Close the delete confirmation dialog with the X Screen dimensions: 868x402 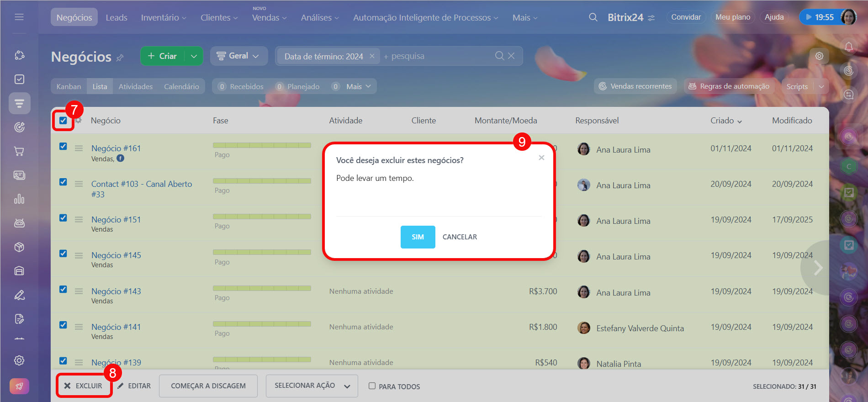541,158
